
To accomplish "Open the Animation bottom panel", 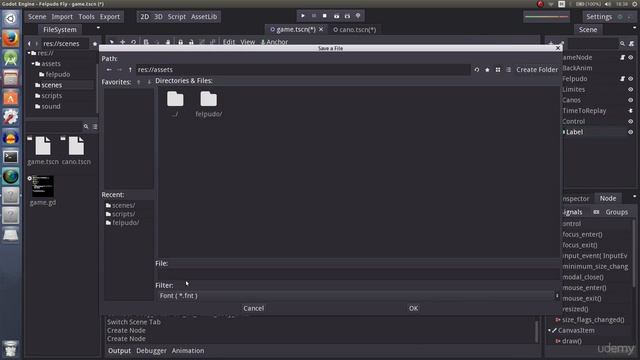I will (188, 351).
